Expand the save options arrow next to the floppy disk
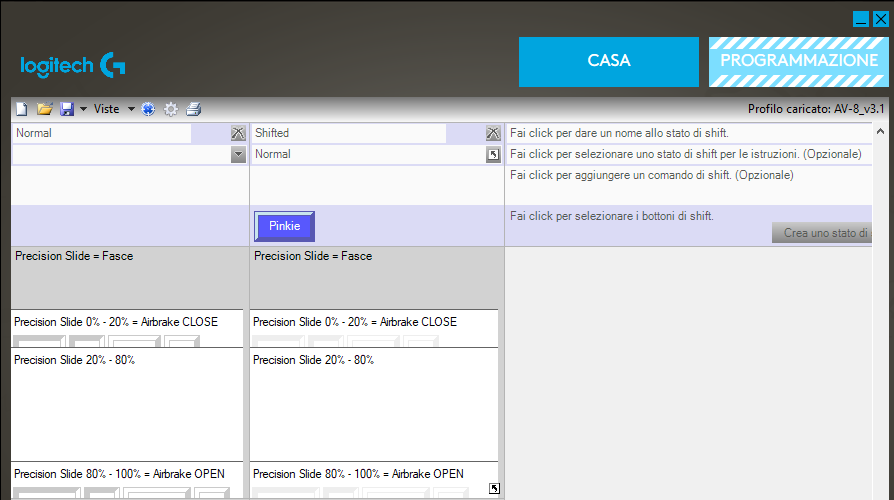The image size is (894, 500). [x=83, y=109]
